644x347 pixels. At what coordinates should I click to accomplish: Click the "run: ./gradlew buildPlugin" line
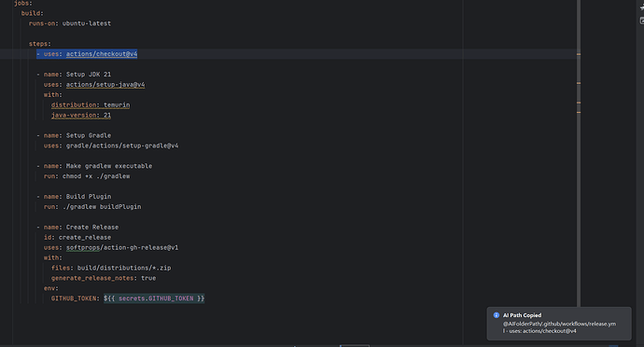92,206
